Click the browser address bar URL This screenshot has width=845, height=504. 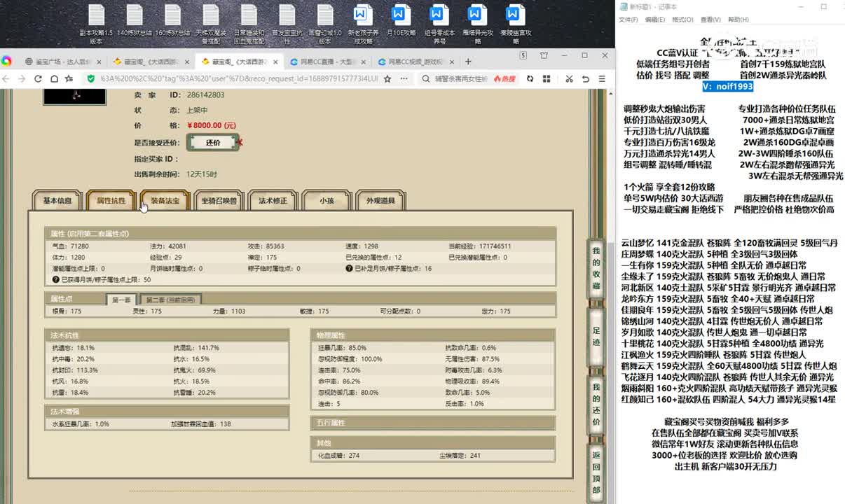tap(238, 79)
